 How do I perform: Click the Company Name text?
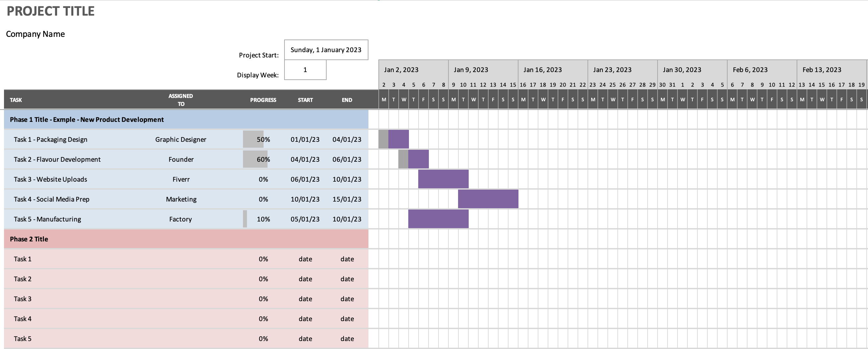(x=35, y=34)
